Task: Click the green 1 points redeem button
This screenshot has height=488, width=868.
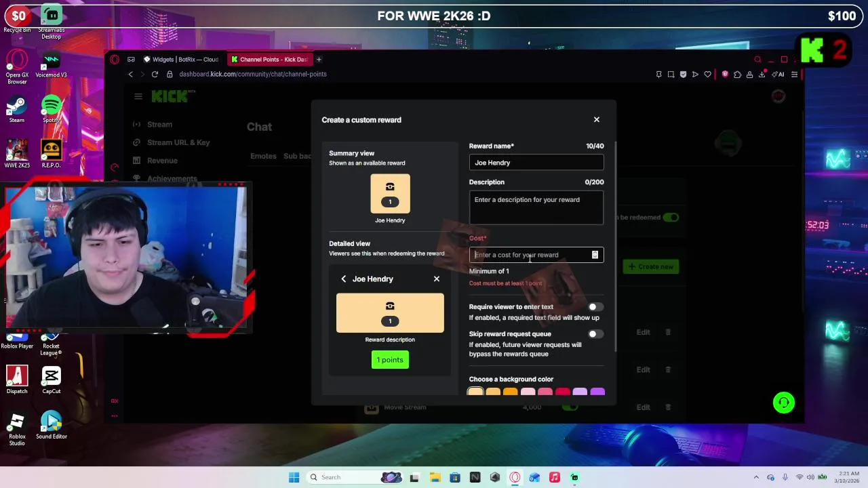Action: tap(390, 360)
